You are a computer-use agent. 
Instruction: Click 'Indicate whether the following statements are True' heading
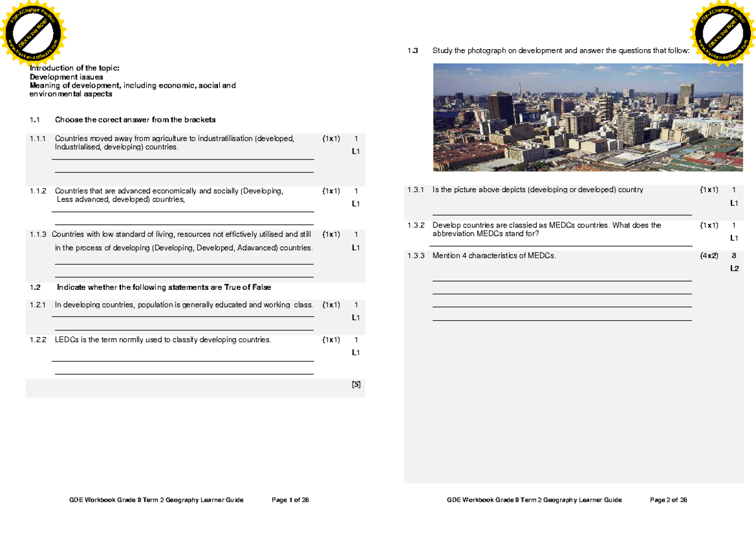point(164,287)
